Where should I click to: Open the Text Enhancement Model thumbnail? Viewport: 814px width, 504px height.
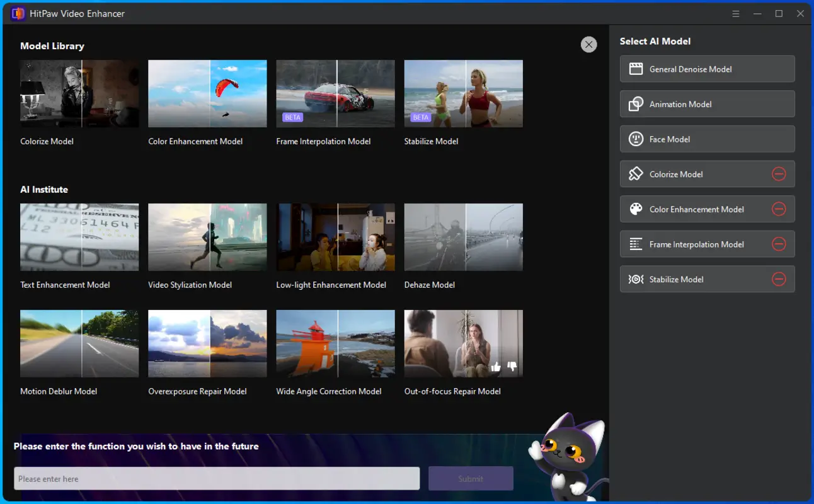coord(79,237)
